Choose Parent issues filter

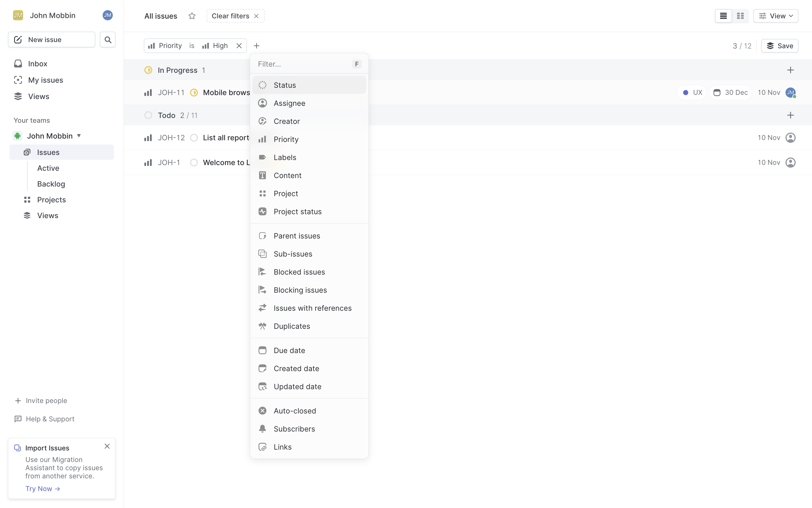(x=309, y=236)
